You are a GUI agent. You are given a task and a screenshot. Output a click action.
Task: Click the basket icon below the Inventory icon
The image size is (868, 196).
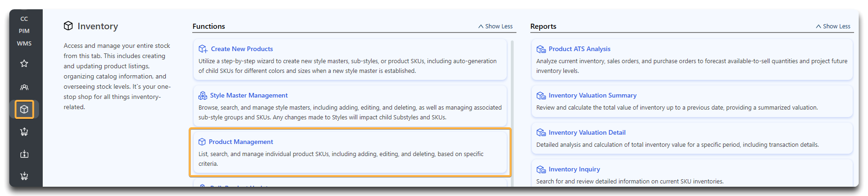[24, 132]
